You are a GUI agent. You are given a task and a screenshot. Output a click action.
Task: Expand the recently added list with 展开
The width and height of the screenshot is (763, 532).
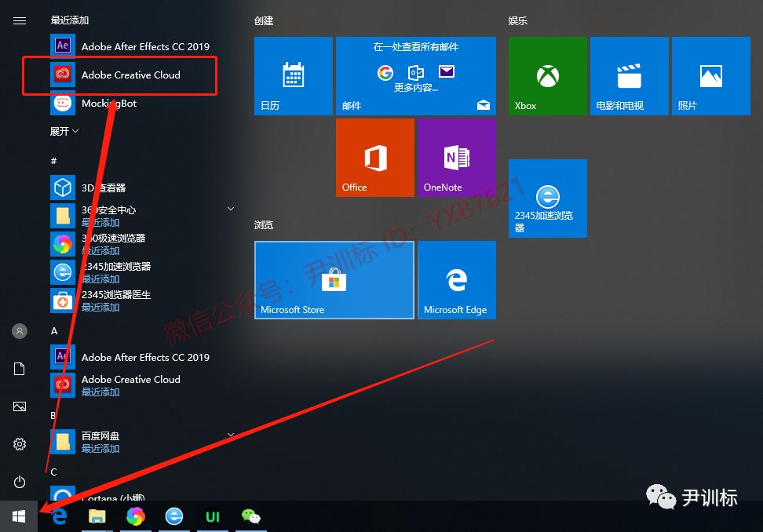[x=64, y=131]
